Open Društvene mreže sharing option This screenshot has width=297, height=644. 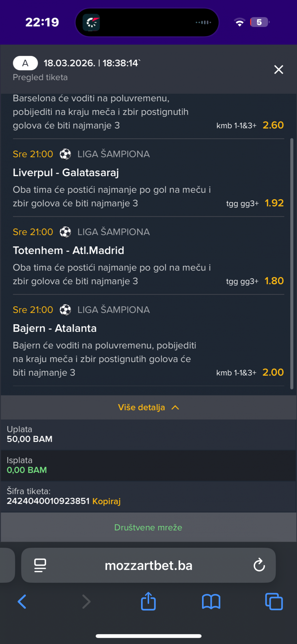(148, 527)
